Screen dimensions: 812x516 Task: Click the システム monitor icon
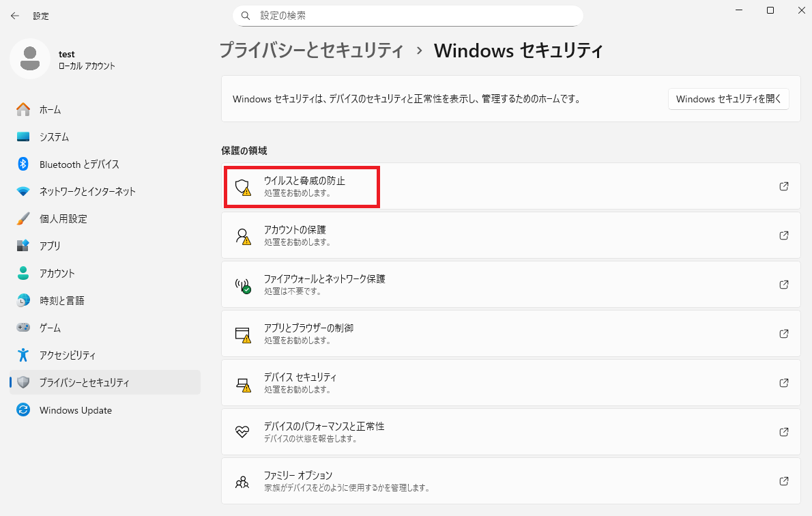[x=23, y=137]
